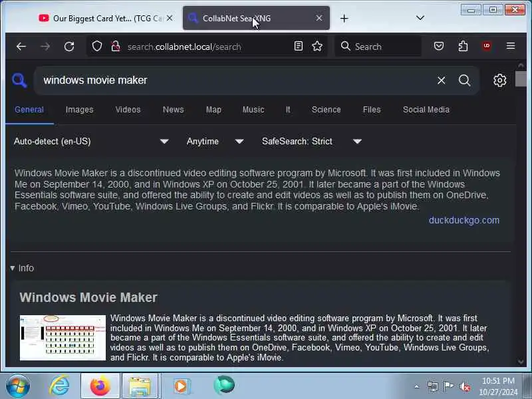Collapse the Info section
Image resolution: width=532 pixels, height=399 pixels.
click(22, 268)
